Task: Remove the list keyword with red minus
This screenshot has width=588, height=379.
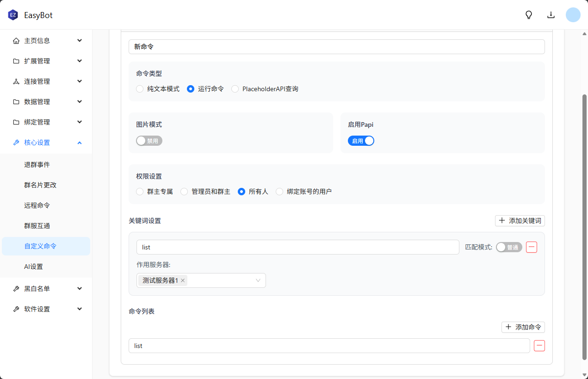Action: (x=532, y=247)
